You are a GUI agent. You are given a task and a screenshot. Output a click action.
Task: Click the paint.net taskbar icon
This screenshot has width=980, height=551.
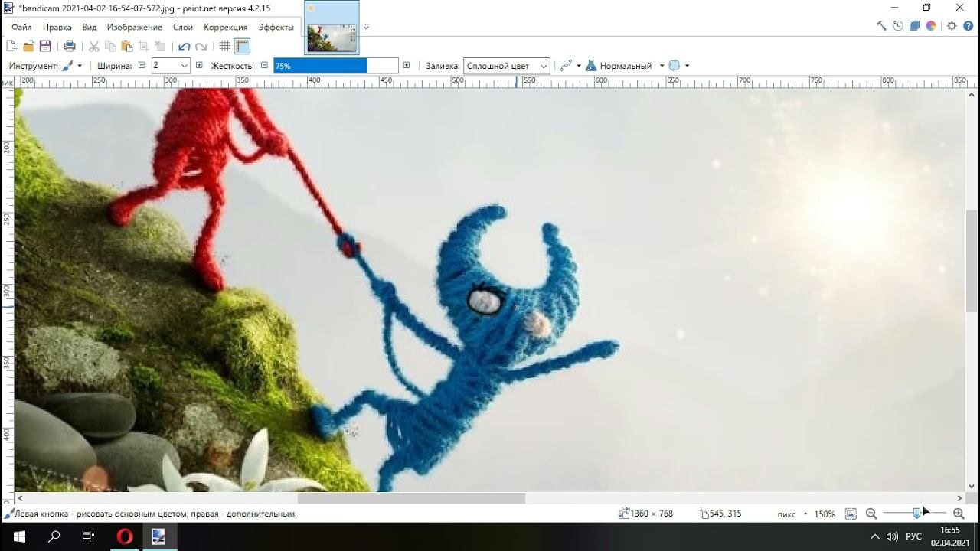coord(159,536)
